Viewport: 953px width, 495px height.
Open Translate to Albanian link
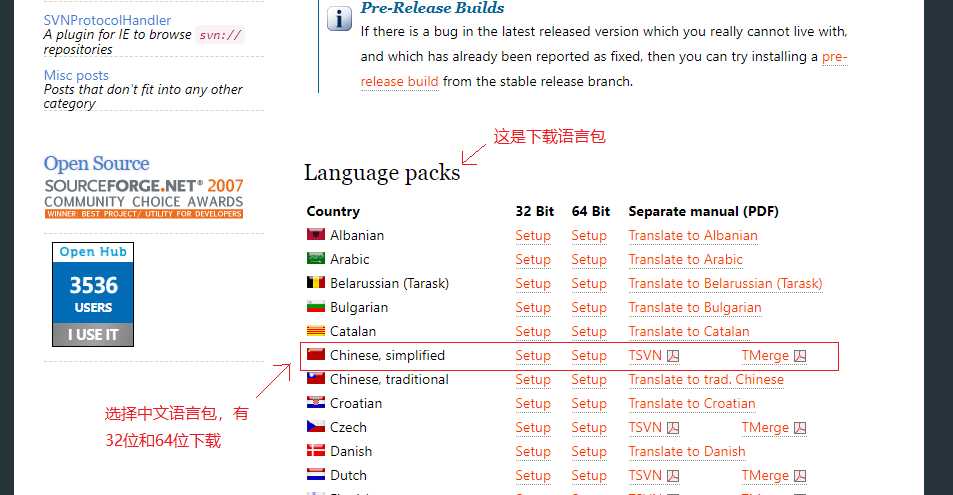693,235
